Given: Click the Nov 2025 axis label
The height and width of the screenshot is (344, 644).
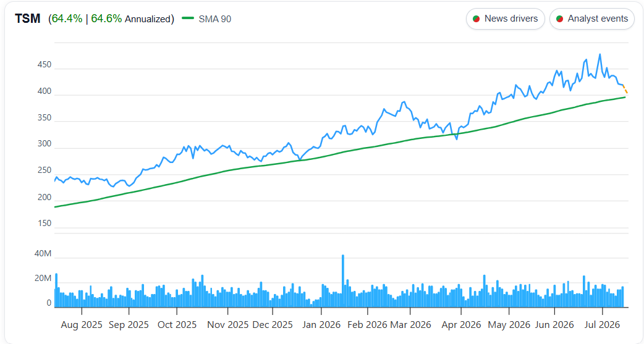Looking at the screenshot, I should (x=227, y=325).
